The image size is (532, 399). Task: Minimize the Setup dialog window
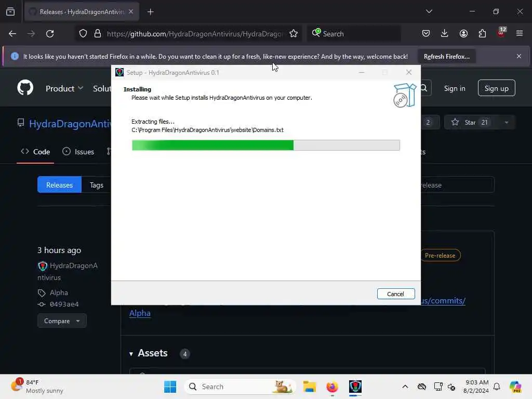click(362, 72)
